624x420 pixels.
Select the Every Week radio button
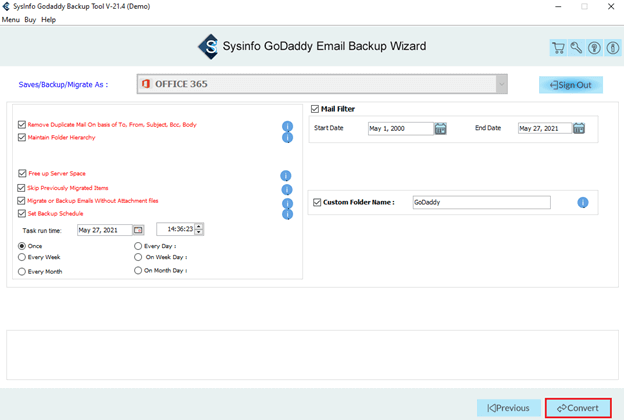[x=22, y=257]
